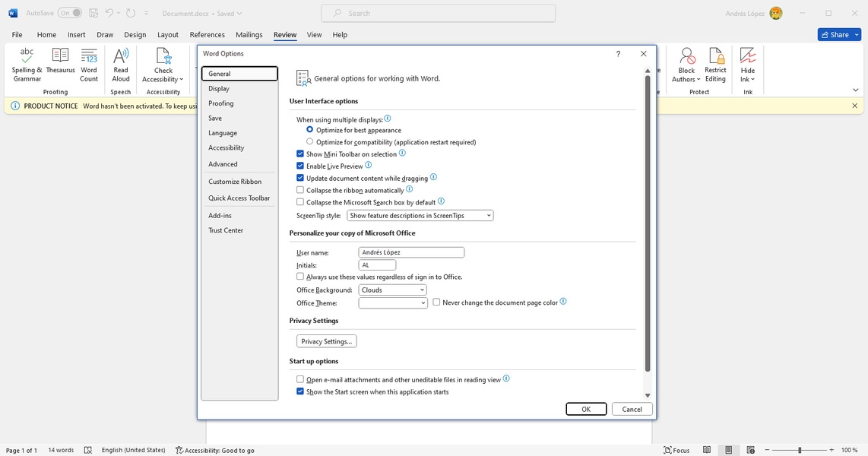The width and height of the screenshot is (868, 456).
Task: Click the User name text field
Action: [410, 252]
